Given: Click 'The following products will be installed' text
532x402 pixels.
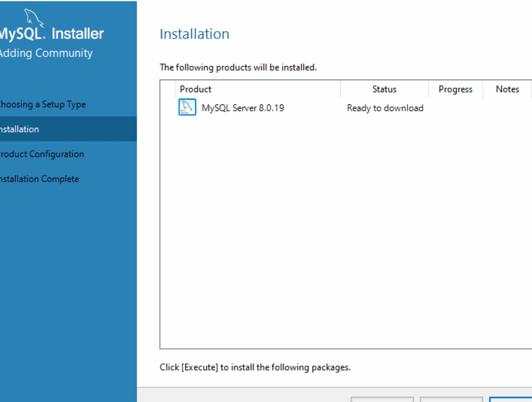Looking at the screenshot, I should click(x=238, y=67).
